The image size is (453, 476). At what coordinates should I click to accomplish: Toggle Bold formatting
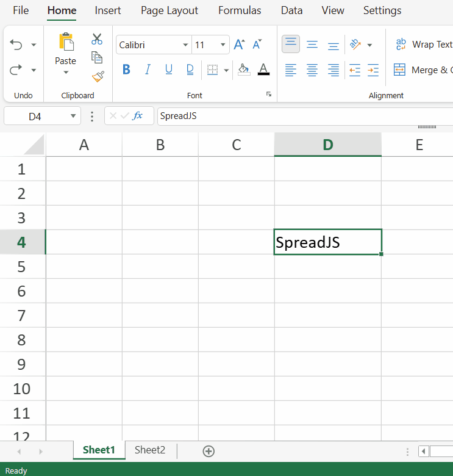[x=126, y=70]
